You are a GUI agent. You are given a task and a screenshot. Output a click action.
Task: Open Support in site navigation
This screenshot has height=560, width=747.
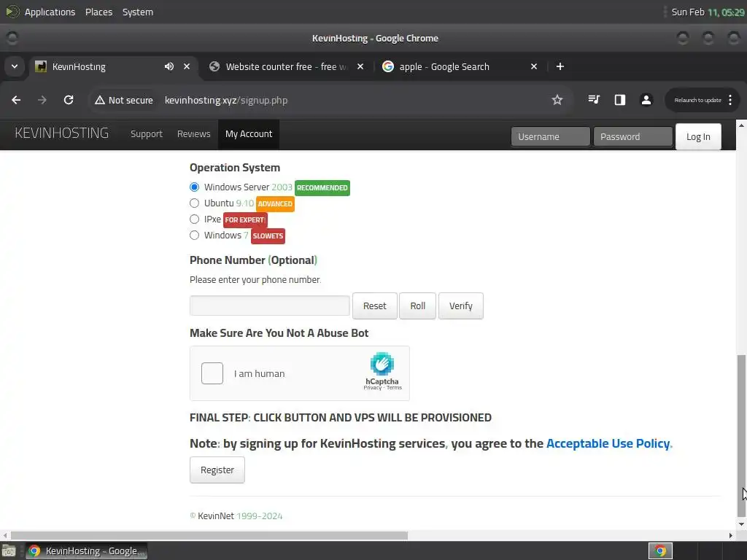tap(147, 134)
